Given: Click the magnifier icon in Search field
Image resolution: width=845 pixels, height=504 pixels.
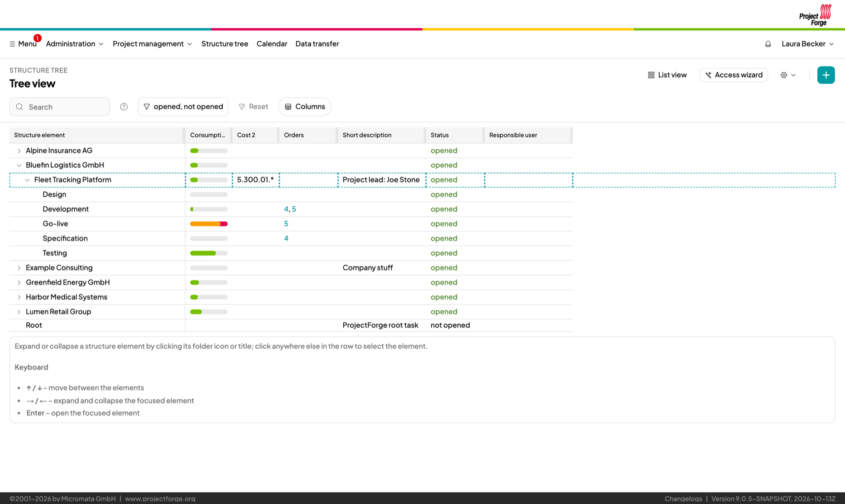Looking at the screenshot, I should (19, 107).
